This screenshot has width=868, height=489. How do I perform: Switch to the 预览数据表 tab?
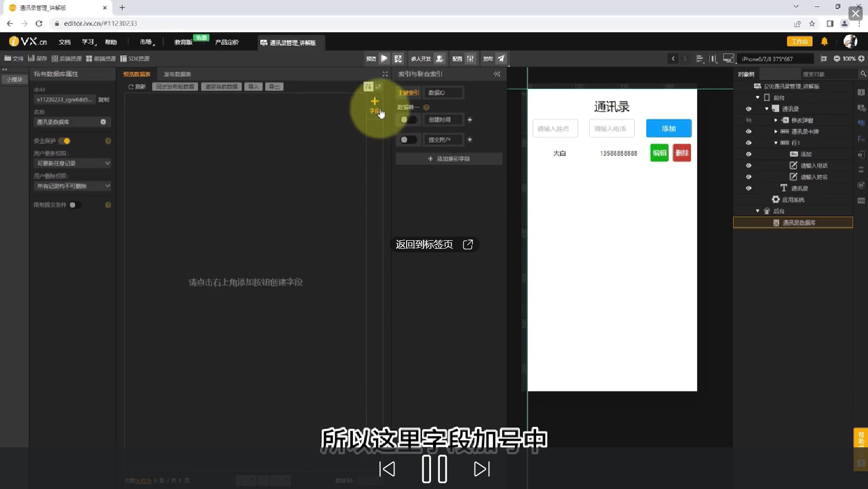(x=137, y=74)
